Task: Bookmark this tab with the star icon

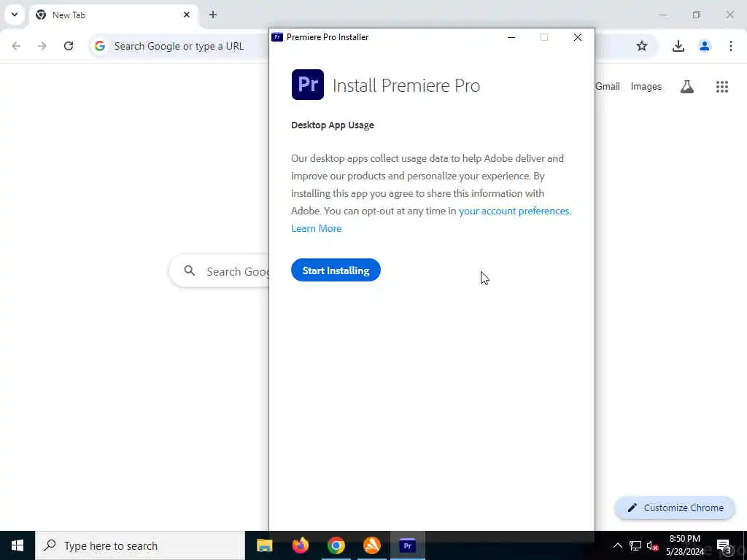Action: point(642,46)
